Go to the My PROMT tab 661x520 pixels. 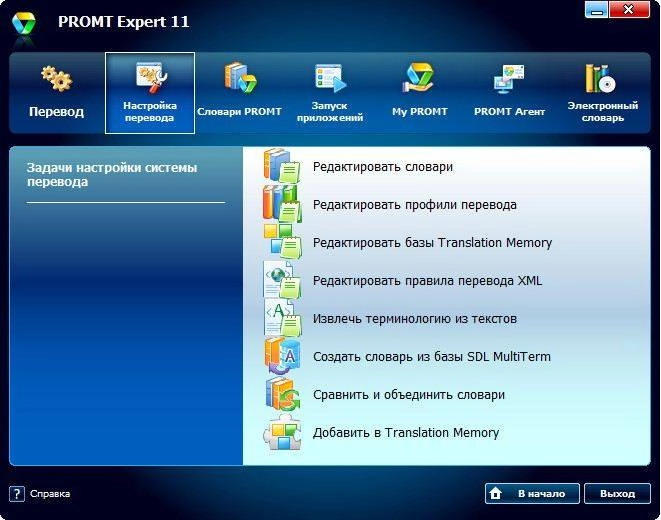coord(419,93)
